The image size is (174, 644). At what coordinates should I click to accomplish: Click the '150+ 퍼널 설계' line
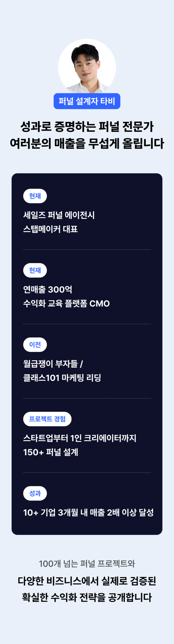pyautogui.click(x=51, y=452)
